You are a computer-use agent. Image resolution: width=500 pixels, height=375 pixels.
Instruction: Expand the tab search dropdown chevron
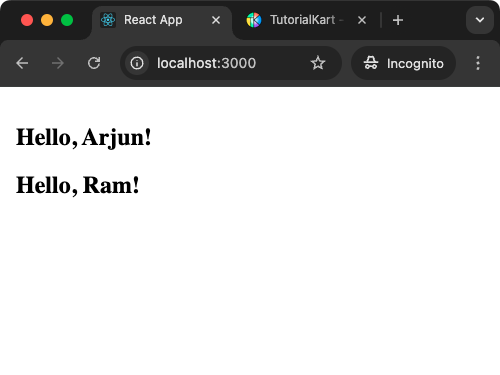click(x=480, y=20)
